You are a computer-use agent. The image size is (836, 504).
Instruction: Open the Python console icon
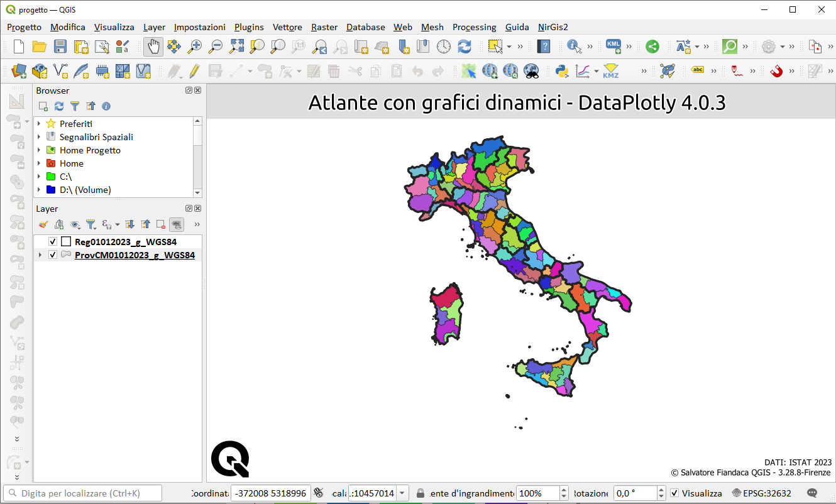pos(562,71)
